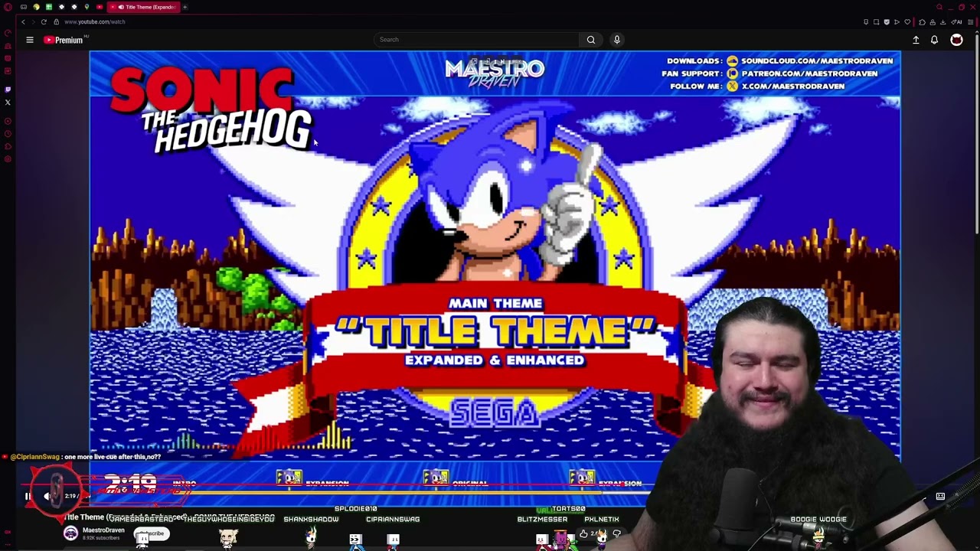Viewport: 980px width, 551px height.
Task: Open the X (Twitter) sidebar icon
Action: click(x=8, y=102)
